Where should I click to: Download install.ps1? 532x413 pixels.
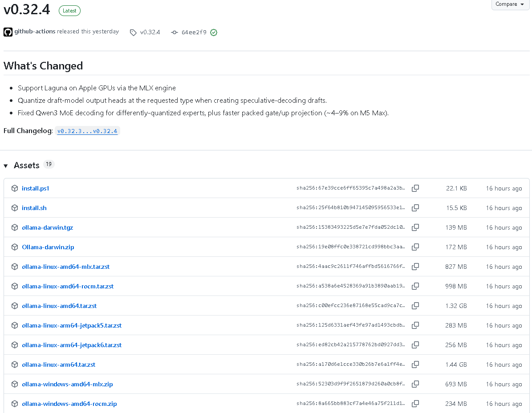[36, 188]
